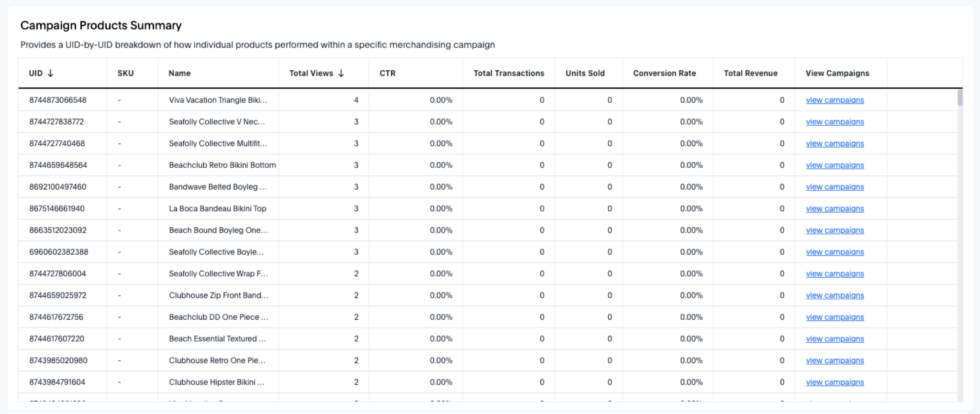
Task: Click product name Beach Essential Textured
Action: (217, 339)
